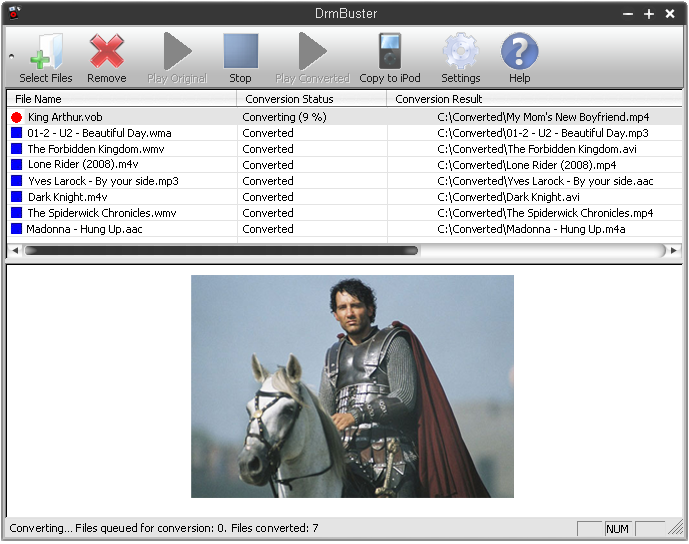The width and height of the screenshot is (689, 544).
Task: Click the Converted status of Dark Knight.m4v row
Action: (x=268, y=197)
